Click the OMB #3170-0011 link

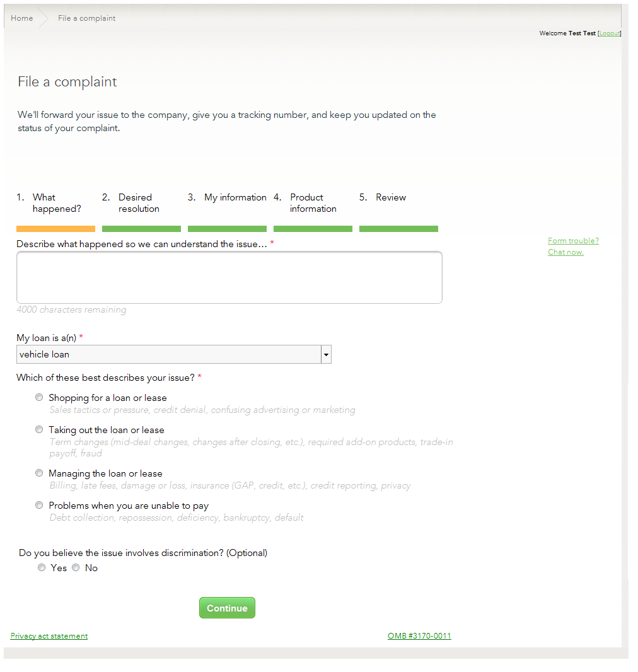tap(419, 636)
